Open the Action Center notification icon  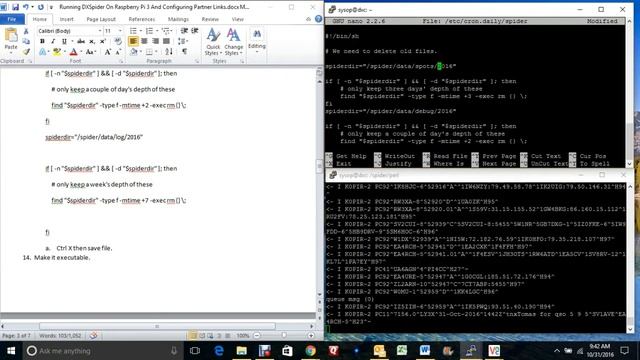[624, 351]
